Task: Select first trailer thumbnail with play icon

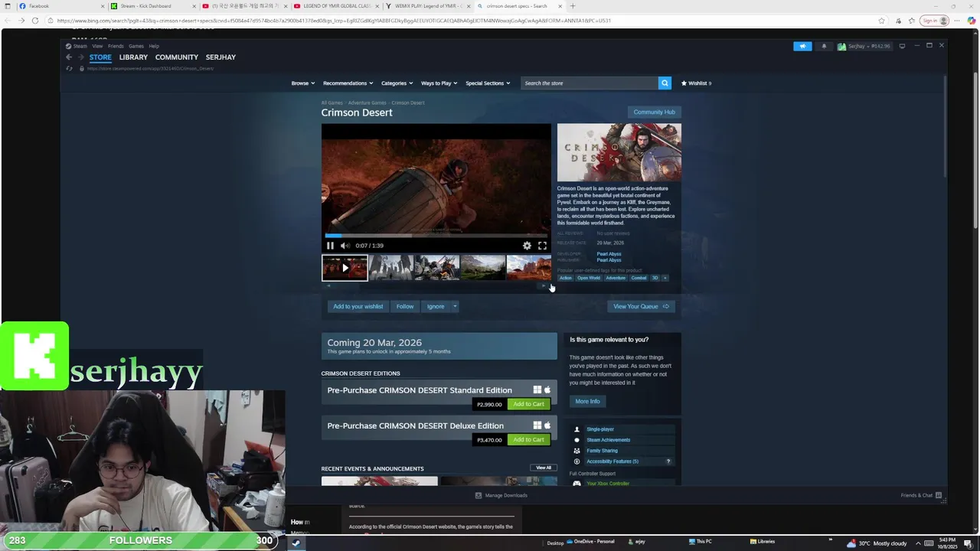Action: coord(345,268)
